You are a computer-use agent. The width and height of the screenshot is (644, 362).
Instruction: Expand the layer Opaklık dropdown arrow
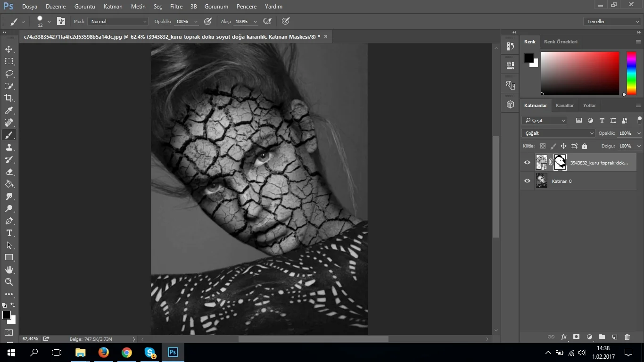(639, 133)
